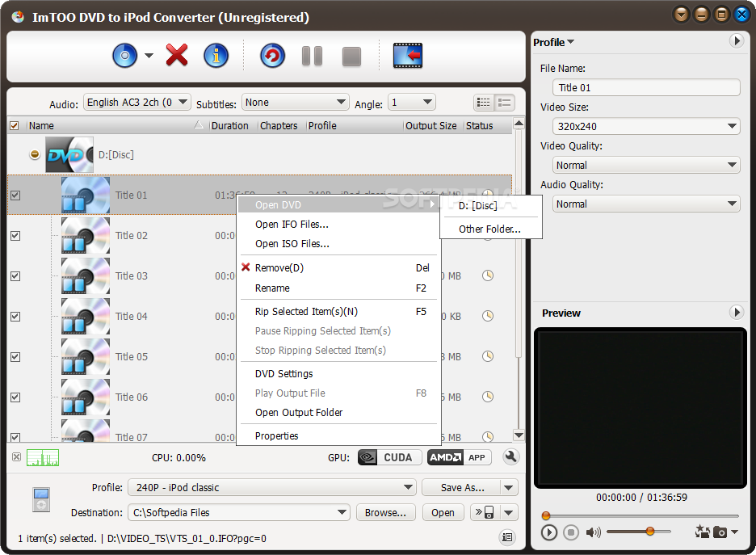Close the CPU usage graph panel
756x555 pixels.
[16, 457]
